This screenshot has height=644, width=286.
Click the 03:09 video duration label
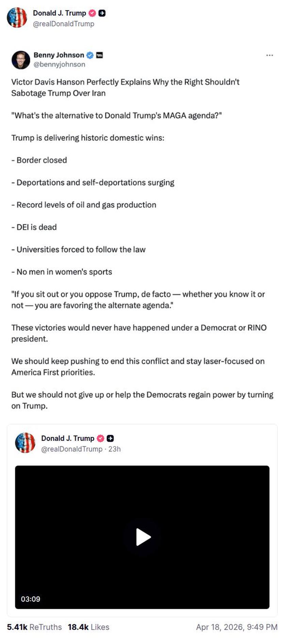tap(31, 599)
